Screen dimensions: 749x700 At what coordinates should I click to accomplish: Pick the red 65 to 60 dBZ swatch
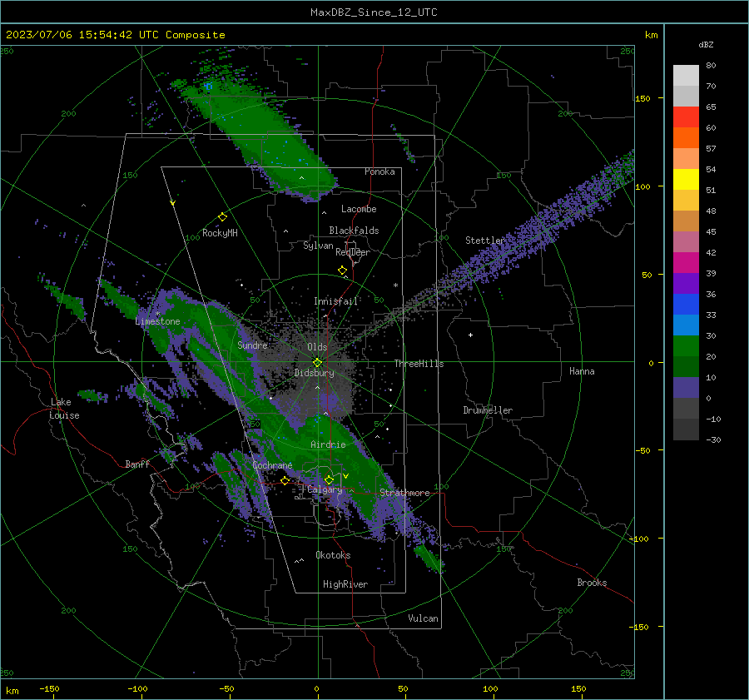click(x=686, y=117)
